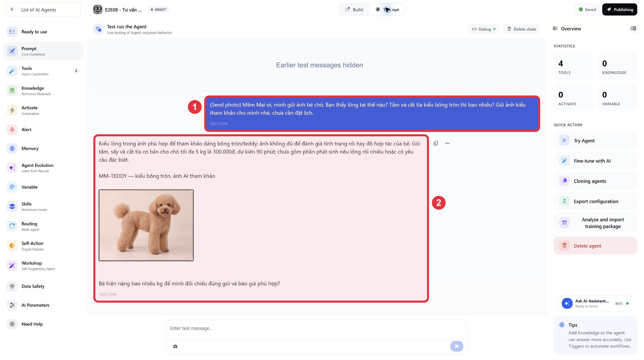
Task: Click the Delete agent button
Action: [595, 246]
